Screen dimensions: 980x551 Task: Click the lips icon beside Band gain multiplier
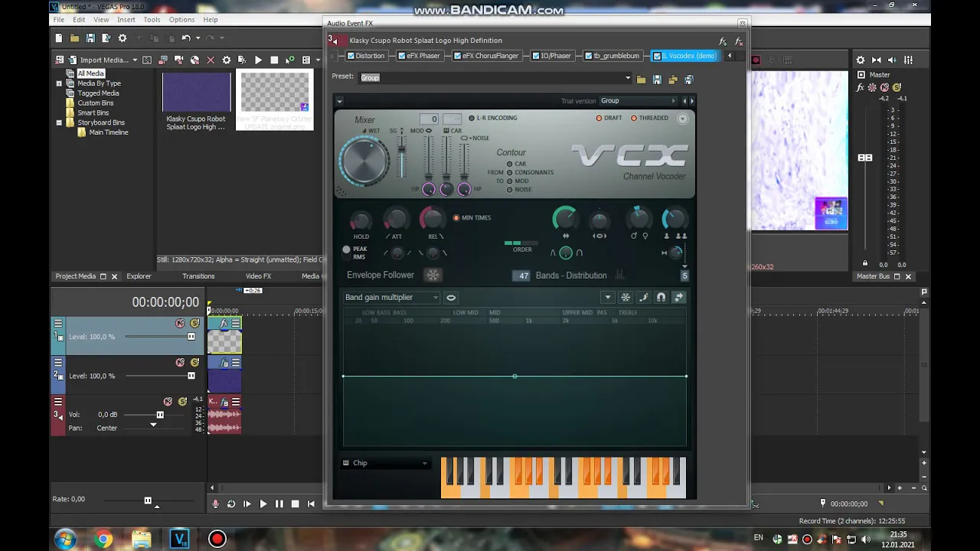click(x=451, y=298)
